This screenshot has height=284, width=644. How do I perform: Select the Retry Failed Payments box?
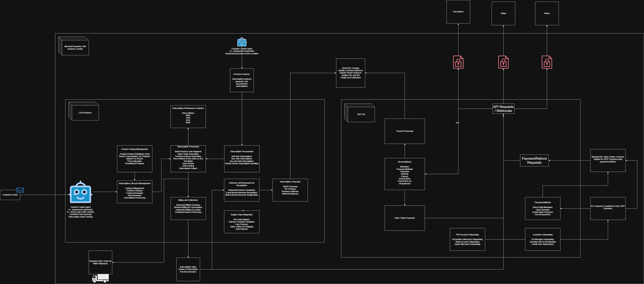pyautogui.click(x=405, y=218)
